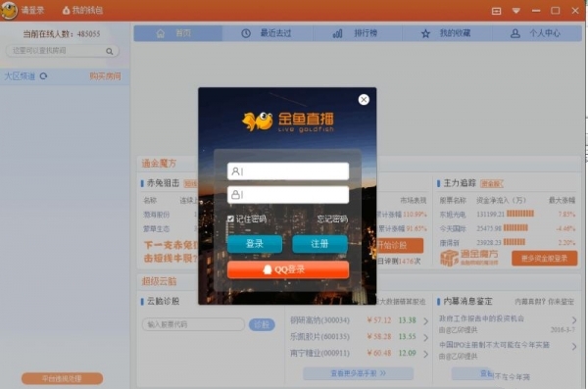Screen dimensions: 588x389
Task: Click the 忘记密码 link
Action: [x=332, y=219]
